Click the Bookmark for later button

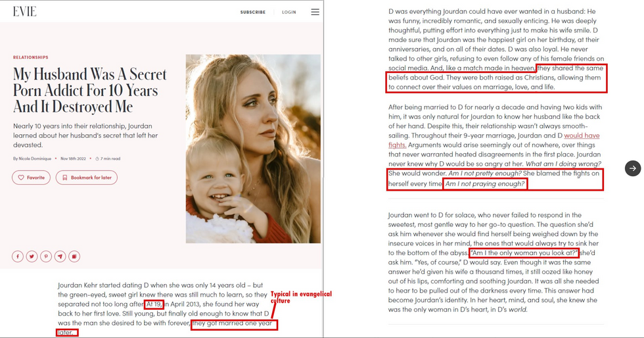(x=87, y=178)
